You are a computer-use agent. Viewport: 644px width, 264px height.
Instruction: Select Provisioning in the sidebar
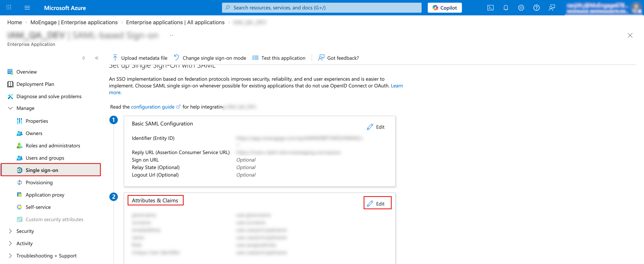click(x=39, y=182)
